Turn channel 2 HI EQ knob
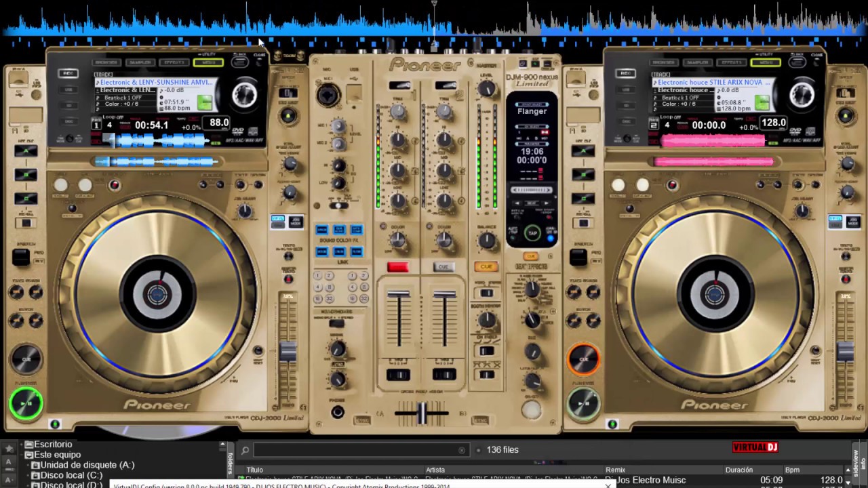868x488 pixels. (444, 141)
